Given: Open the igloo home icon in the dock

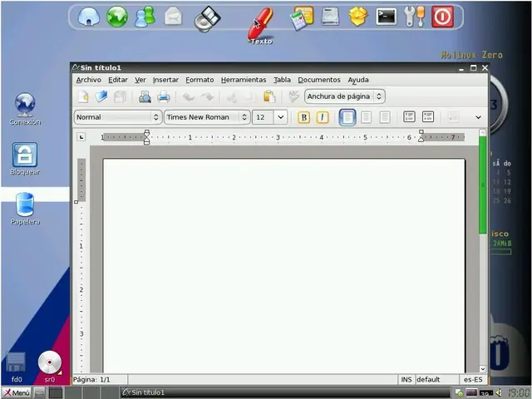Looking at the screenshot, I should tap(89, 17).
